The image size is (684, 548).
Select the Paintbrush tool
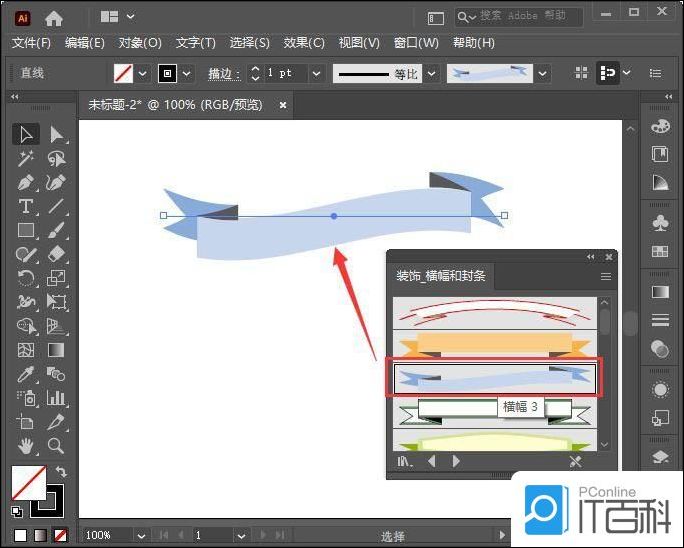(56, 230)
